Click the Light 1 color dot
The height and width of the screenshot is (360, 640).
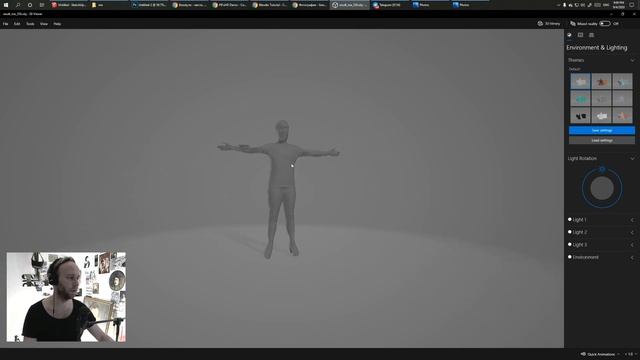(x=570, y=220)
